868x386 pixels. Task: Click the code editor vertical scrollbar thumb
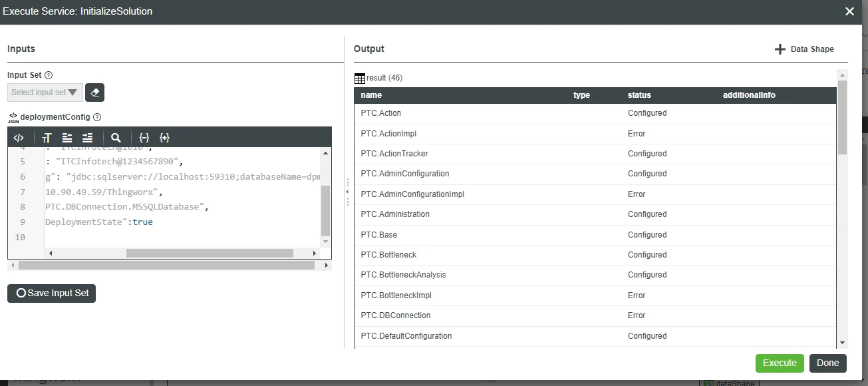click(325, 211)
